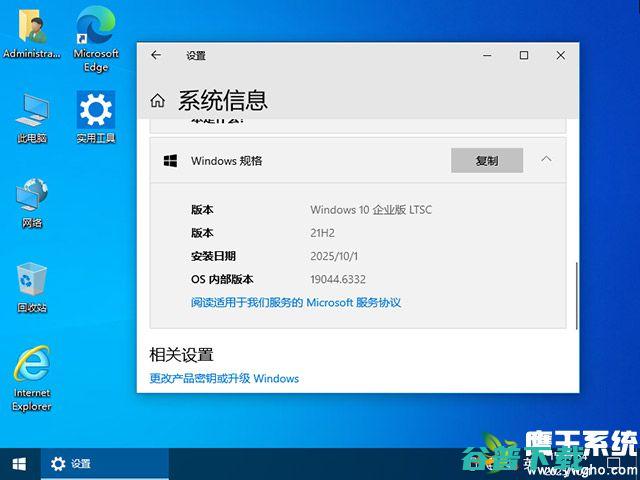
Task: Select the 此电脑 desktop icon
Action: pyautogui.click(x=32, y=118)
